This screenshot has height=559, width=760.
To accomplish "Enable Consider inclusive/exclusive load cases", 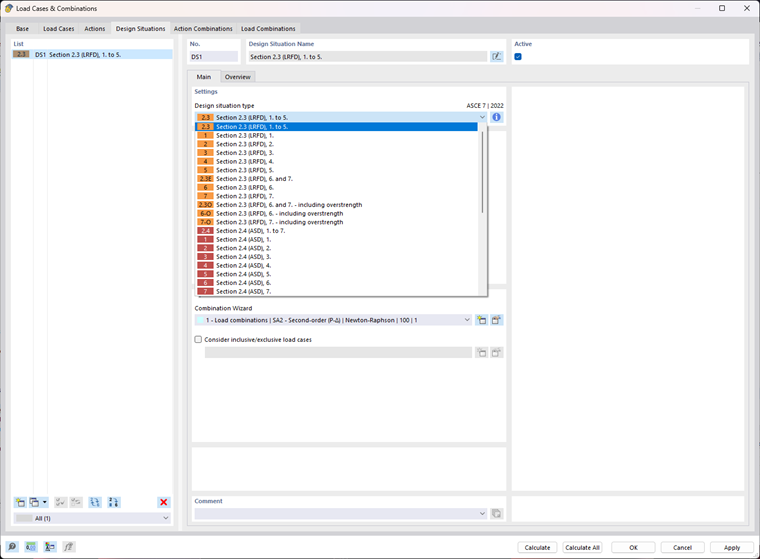I will pos(198,339).
